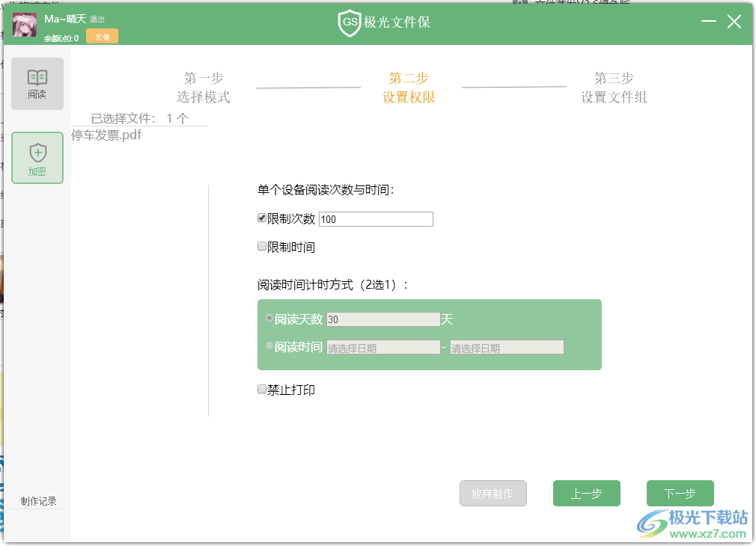Open the end date picker 请选择日期
Image resolution: width=756 pixels, height=546 pixels.
click(x=507, y=346)
